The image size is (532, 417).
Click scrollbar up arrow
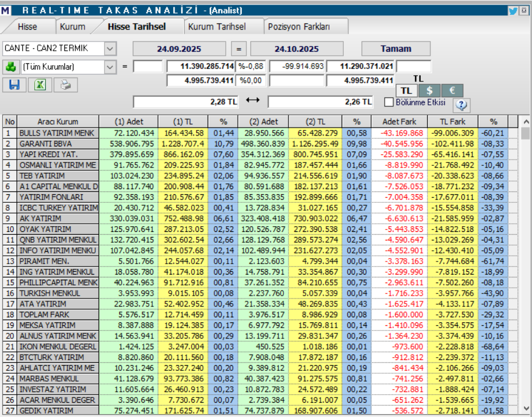tap(526, 121)
